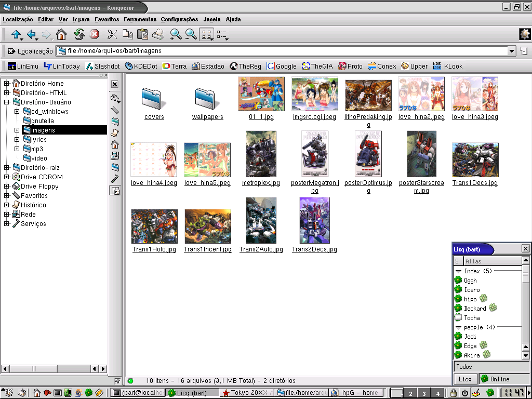The height and width of the screenshot is (399, 532).
Task: Print with the printer icon
Action: (158, 34)
